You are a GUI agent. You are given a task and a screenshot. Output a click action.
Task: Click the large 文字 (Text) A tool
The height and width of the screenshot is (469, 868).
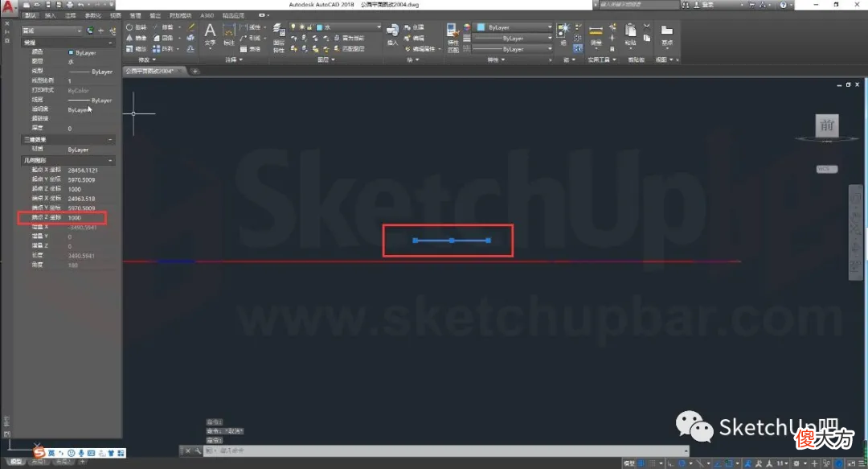click(211, 33)
